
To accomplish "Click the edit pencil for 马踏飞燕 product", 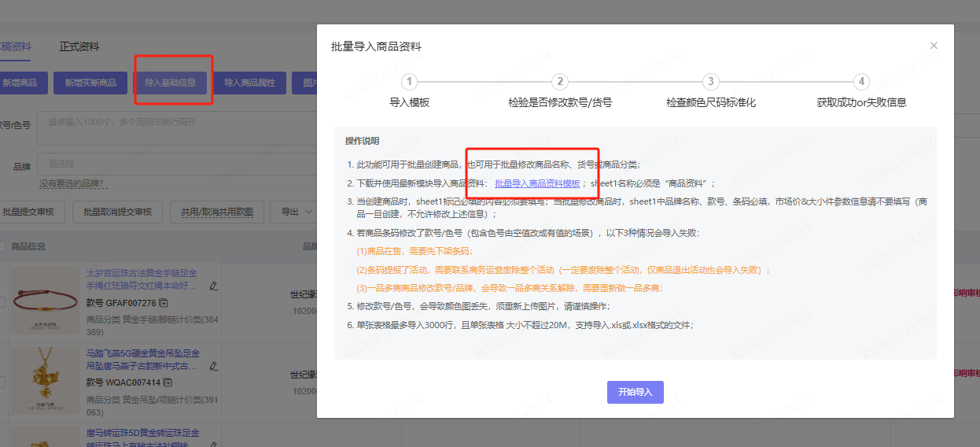I will pyautogui.click(x=214, y=366).
